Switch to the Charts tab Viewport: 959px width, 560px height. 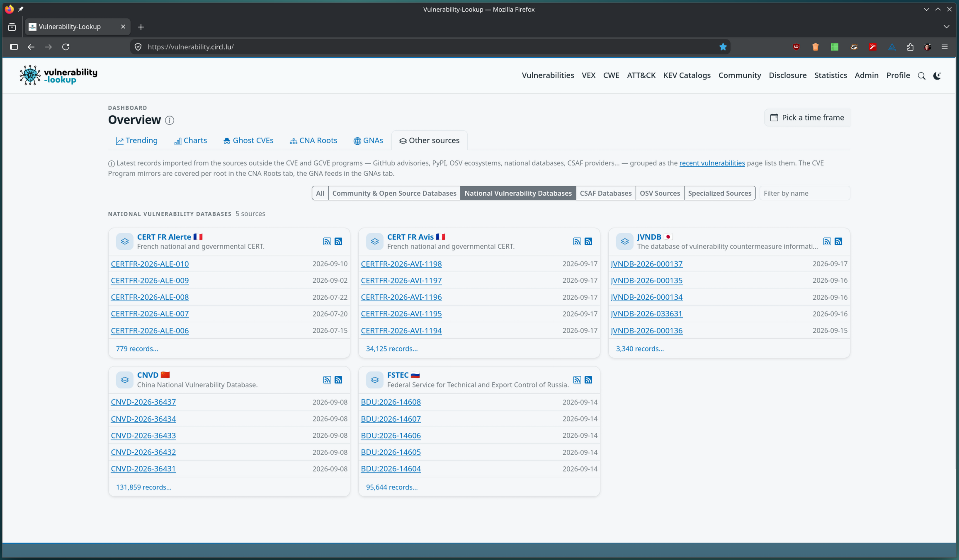(190, 141)
